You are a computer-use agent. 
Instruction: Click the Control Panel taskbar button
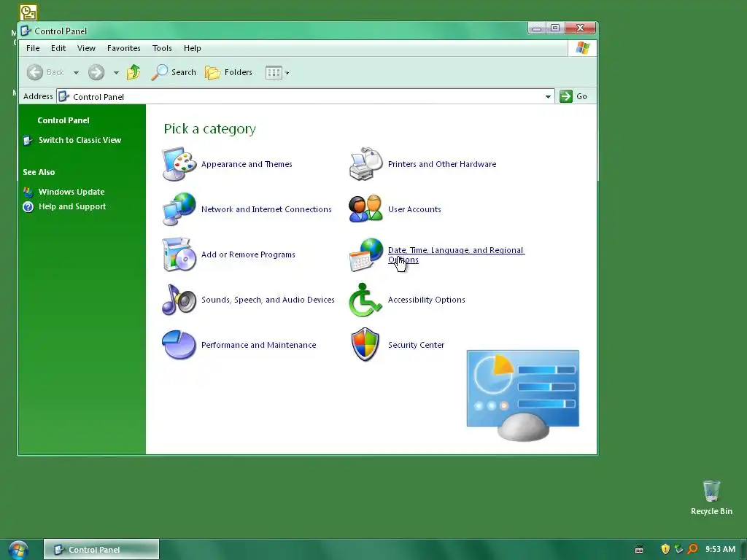click(101, 550)
